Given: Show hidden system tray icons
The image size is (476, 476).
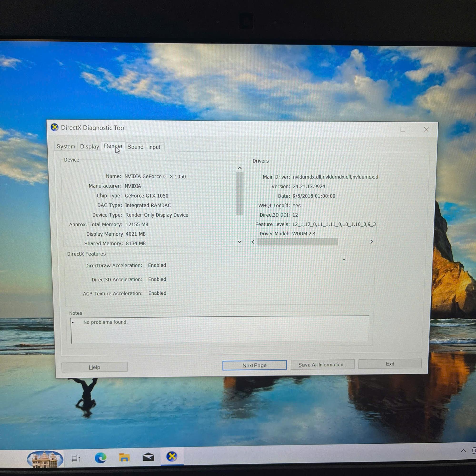Looking at the screenshot, I should pos(463,451).
